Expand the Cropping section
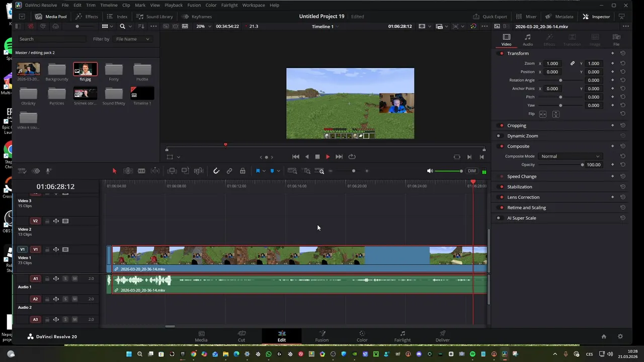Viewport: 644px width, 362px height. 517,126
